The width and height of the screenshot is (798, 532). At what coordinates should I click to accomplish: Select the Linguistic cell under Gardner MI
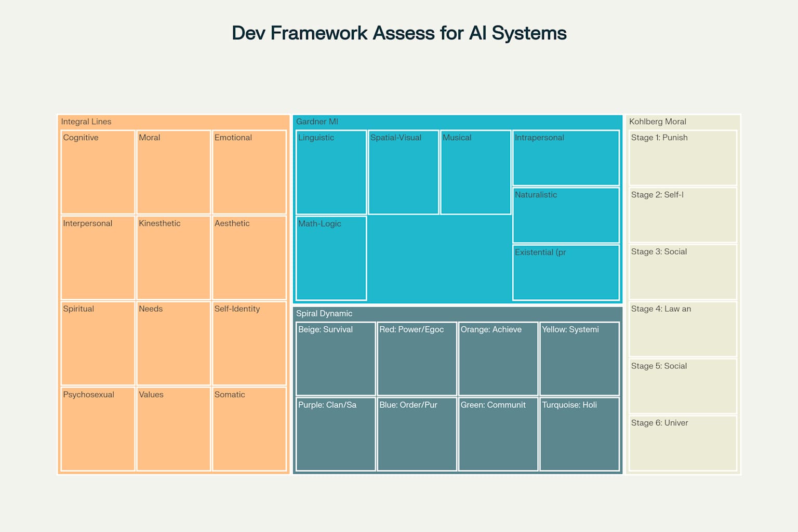(331, 172)
